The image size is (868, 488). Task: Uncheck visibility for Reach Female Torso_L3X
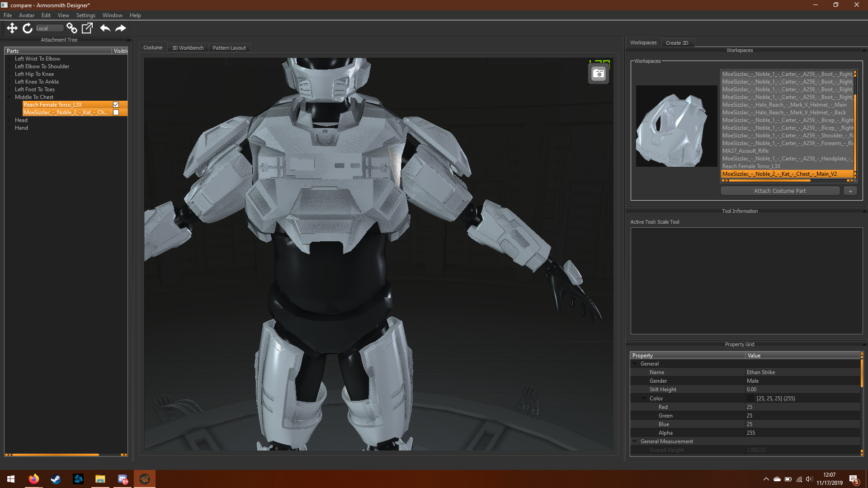(x=116, y=105)
